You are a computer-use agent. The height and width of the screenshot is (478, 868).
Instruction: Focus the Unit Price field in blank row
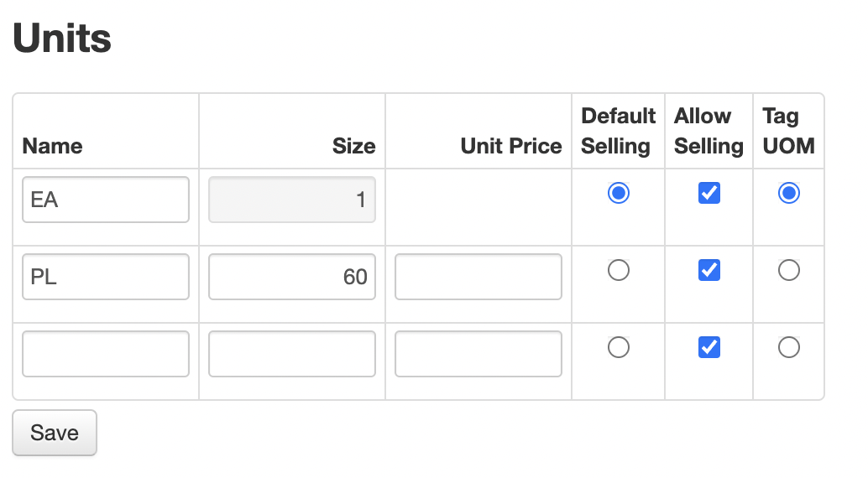tap(478, 354)
